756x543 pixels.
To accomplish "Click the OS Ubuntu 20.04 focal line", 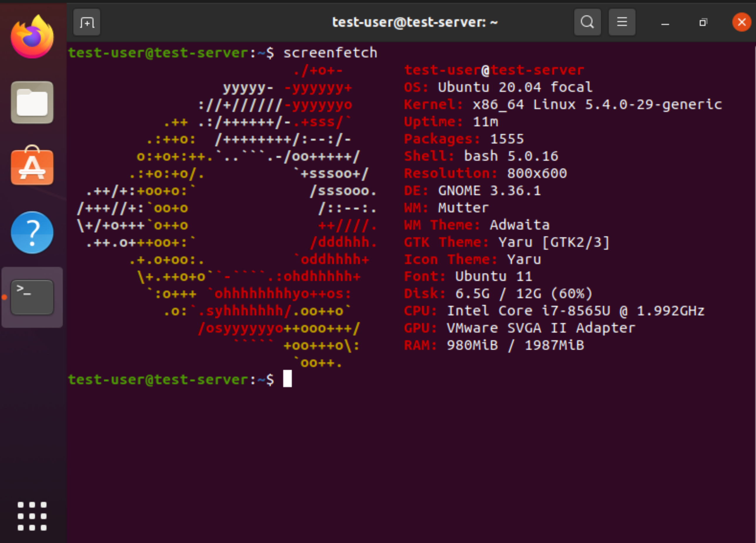I will coord(498,87).
